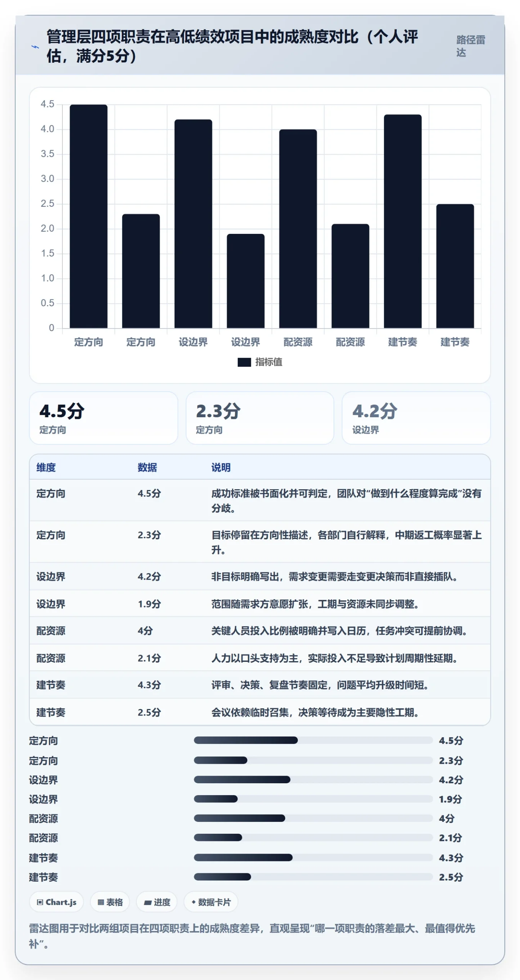The width and height of the screenshot is (520, 980).
Task: Click the progress bar labeled 2.3分
Action: [x=313, y=760]
